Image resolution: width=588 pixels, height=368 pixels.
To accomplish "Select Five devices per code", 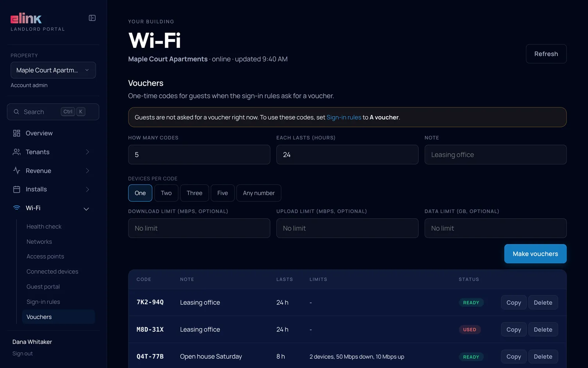I will [x=222, y=193].
